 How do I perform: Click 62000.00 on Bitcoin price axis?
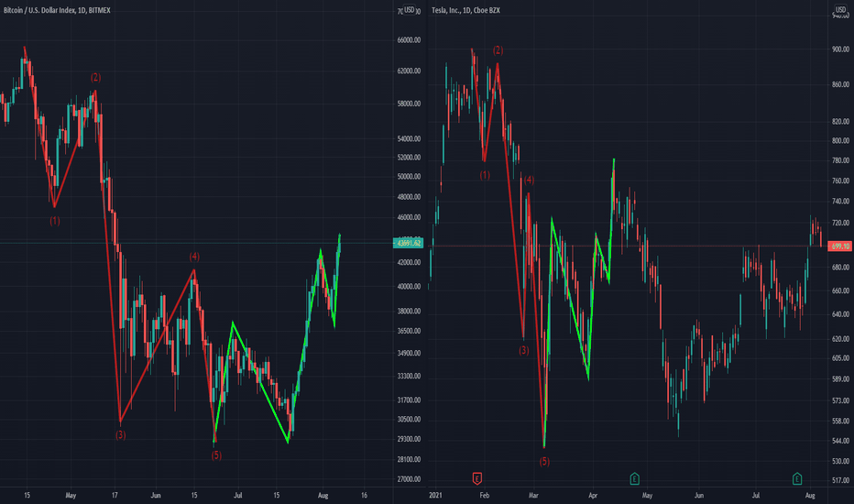click(x=409, y=71)
